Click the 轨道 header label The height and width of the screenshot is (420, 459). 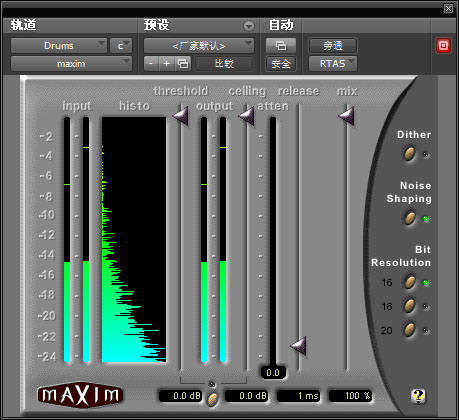tap(23, 25)
